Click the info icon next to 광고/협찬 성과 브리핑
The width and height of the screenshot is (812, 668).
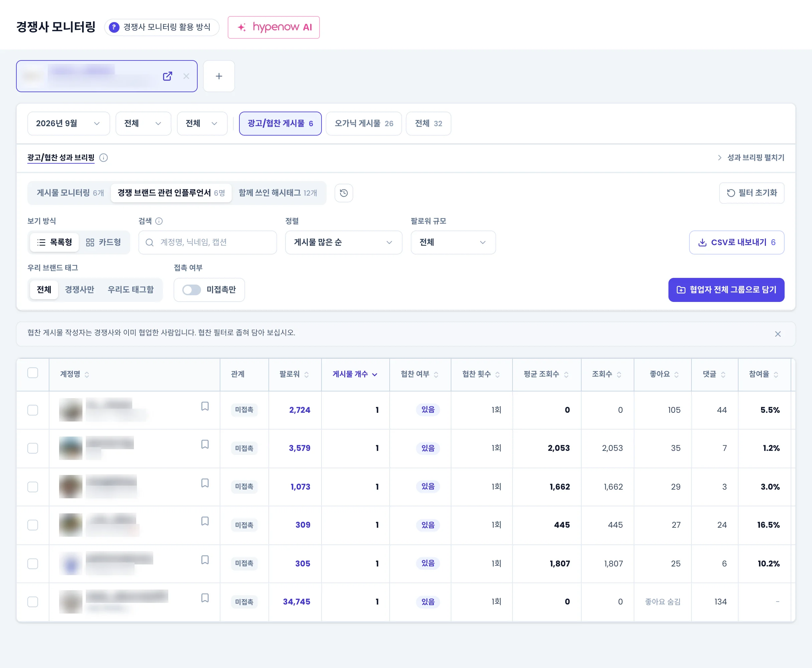pyautogui.click(x=104, y=158)
